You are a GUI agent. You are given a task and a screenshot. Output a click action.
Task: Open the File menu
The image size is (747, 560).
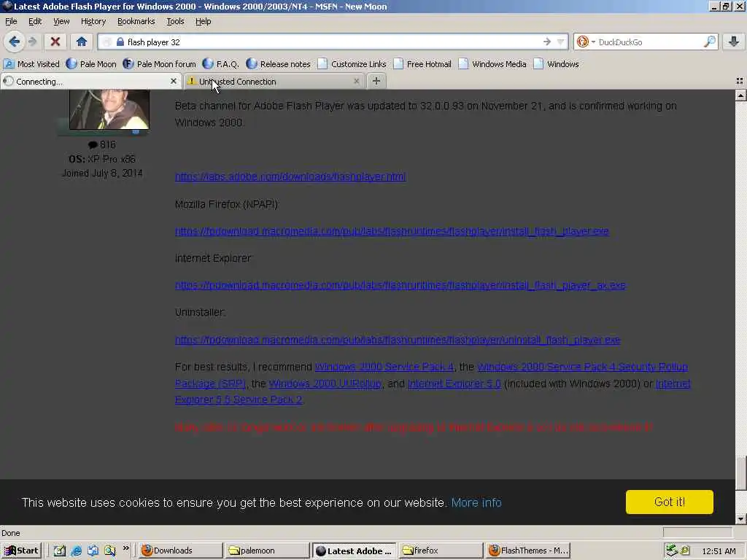pos(11,21)
